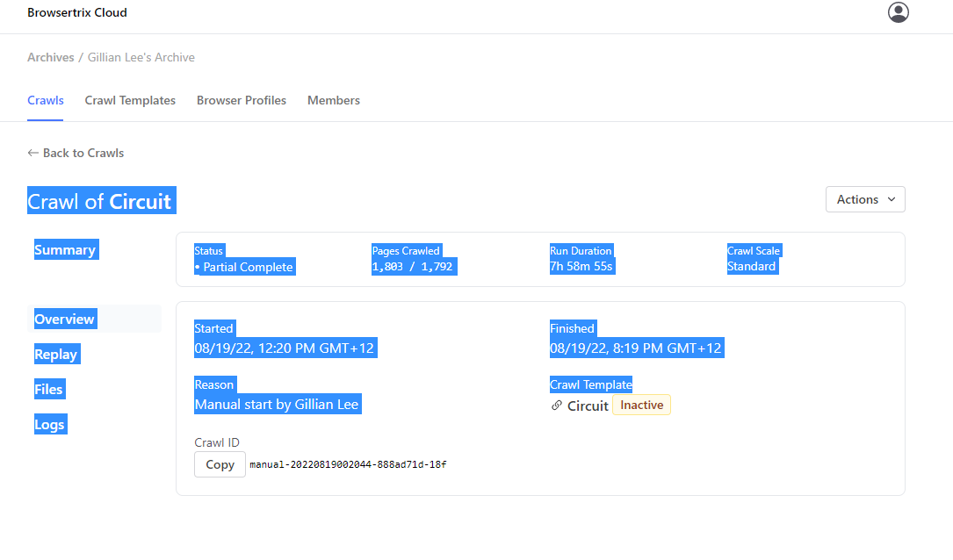Click the Partial Complete status indicator
This screenshot has width=953, height=560.
pyautogui.click(x=244, y=266)
